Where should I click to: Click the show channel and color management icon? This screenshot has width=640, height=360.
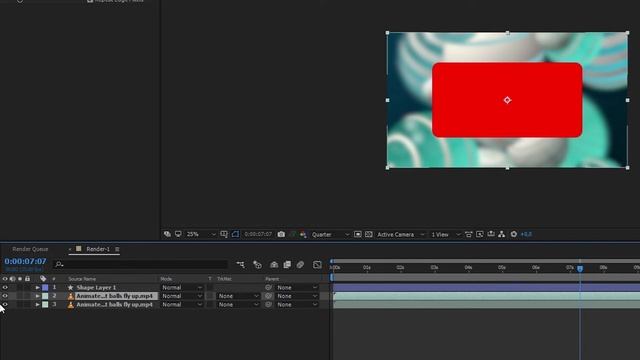[x=303, y=234]
